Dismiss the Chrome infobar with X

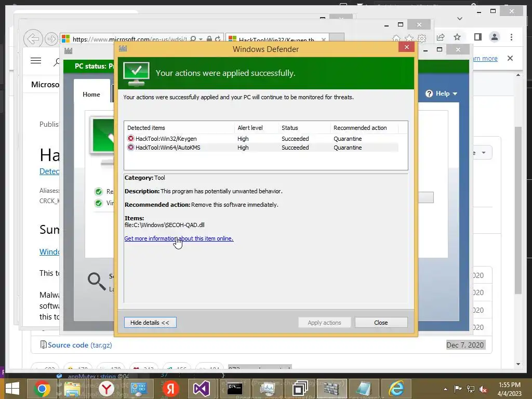pyautogui.click(x=510, y=58)
